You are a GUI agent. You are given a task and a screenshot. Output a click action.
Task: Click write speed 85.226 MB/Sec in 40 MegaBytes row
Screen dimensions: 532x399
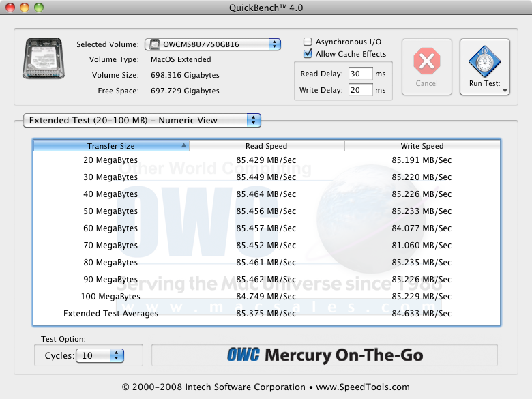pos(422,194)
